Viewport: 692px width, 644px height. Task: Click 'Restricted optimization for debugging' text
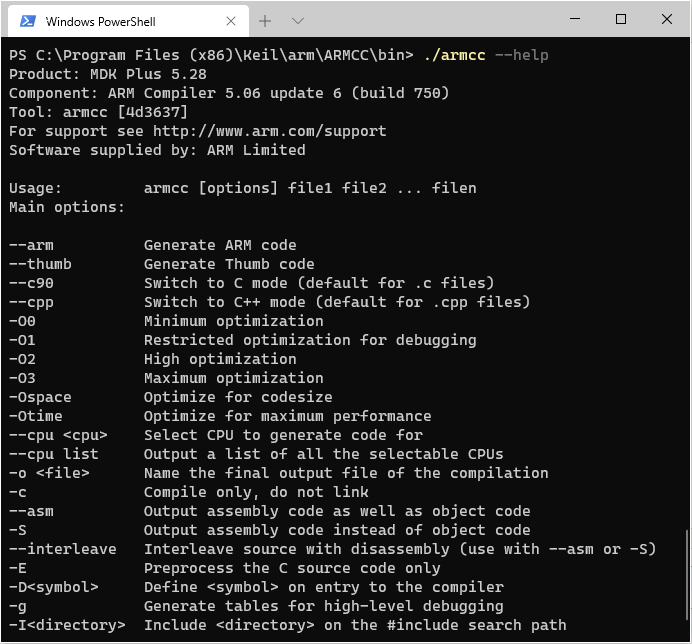coord(310,340)
